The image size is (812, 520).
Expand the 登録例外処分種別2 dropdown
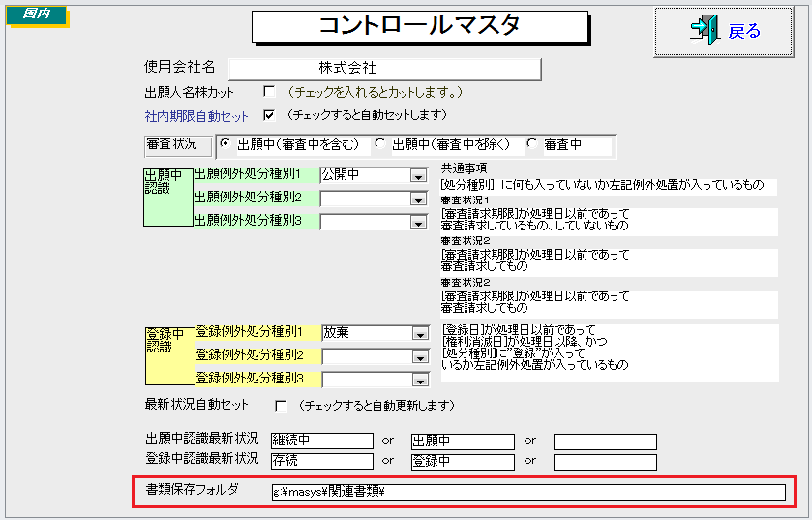click(418, 356)
